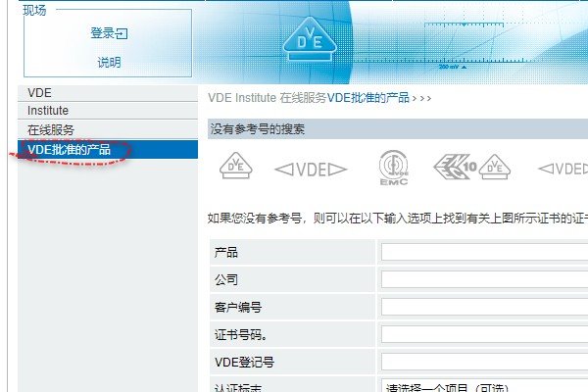Click the 产品 input field
This screenshot has height=392, width=588.
point(484,252)
